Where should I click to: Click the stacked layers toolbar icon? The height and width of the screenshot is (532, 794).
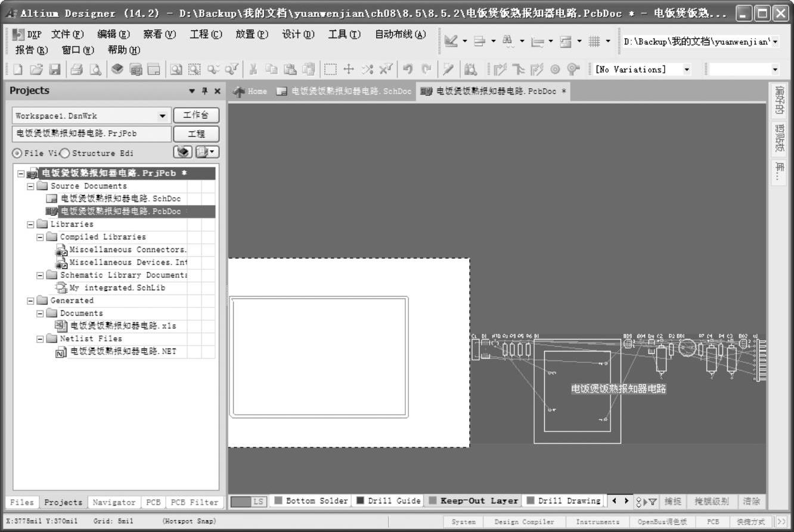(117, 70)
